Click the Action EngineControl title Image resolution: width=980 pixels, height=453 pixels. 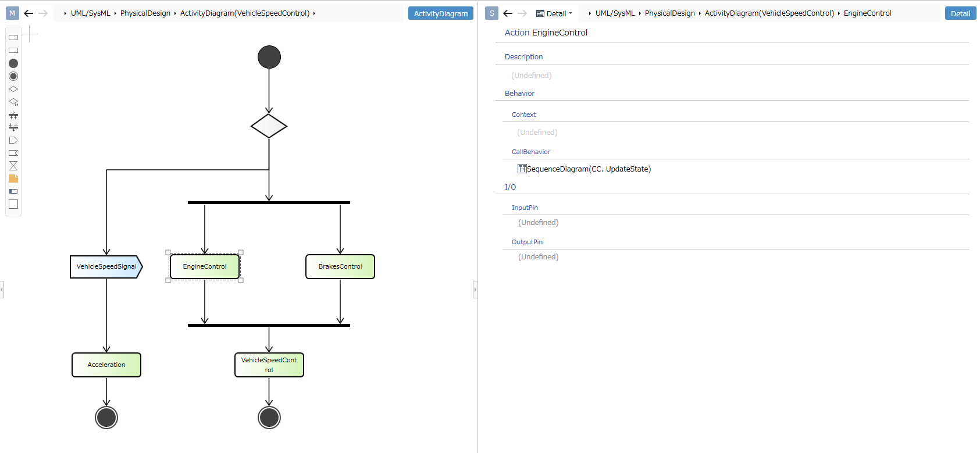[x=546, y=33]
